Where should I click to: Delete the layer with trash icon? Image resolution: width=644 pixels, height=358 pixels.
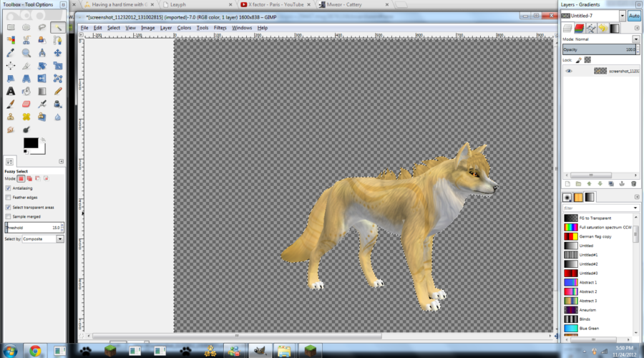coord(634,184)
